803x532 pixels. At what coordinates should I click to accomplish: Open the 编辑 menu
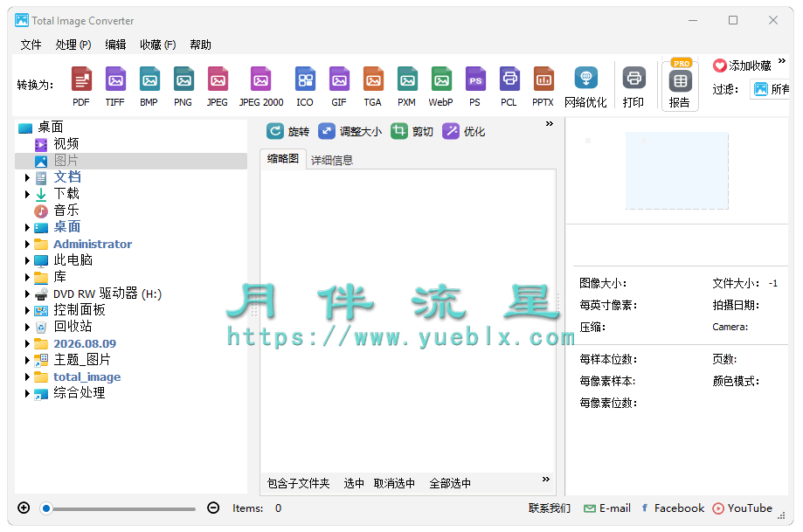click(115, 45)
